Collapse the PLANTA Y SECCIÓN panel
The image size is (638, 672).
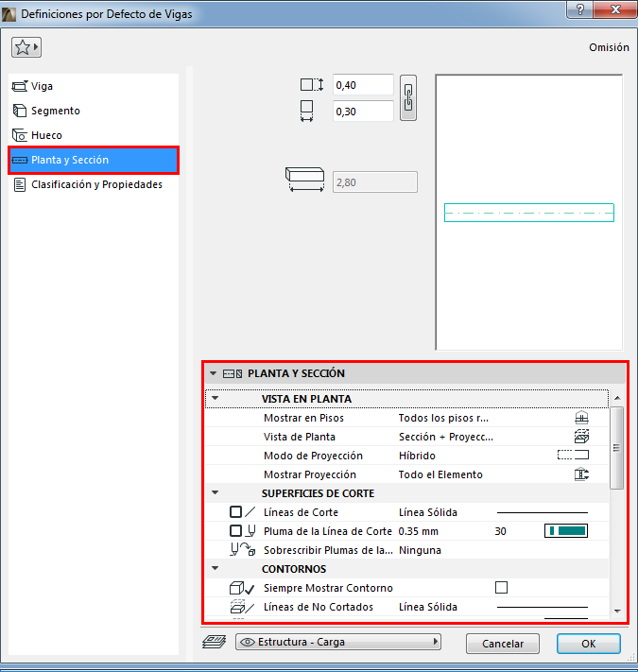(x=213, y=373)
